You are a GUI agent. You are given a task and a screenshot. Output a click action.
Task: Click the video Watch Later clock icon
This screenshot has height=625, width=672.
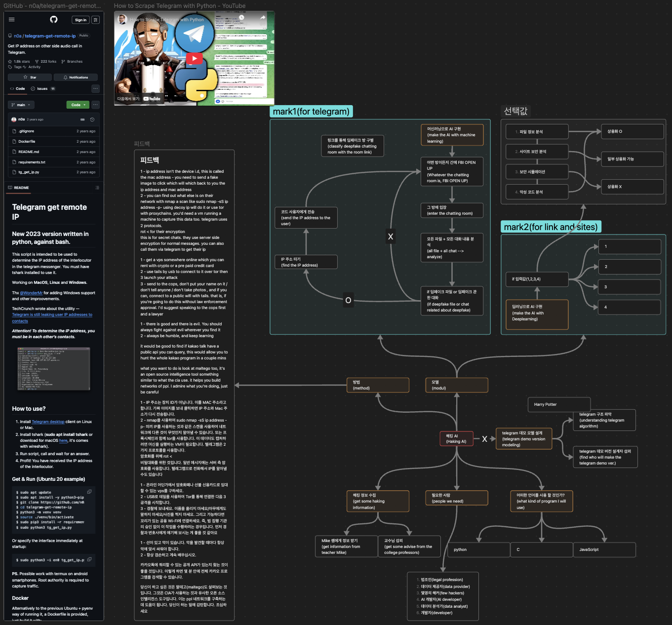(242, 17)
